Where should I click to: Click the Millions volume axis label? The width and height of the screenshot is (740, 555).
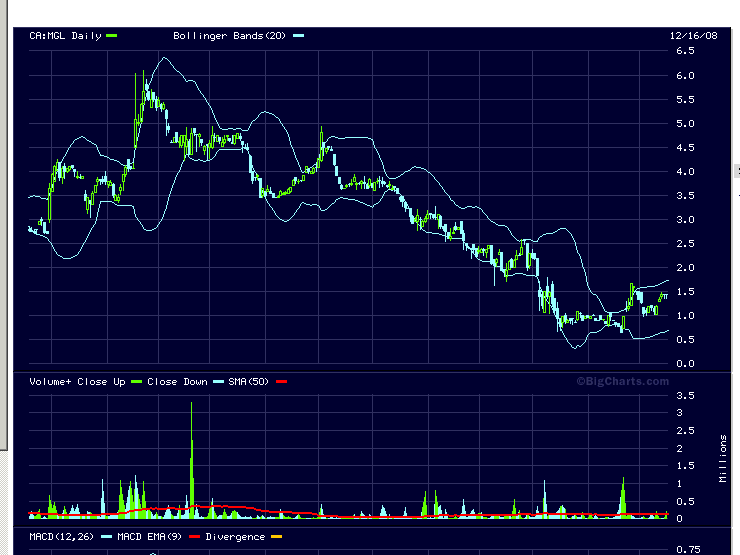(723, 458)
